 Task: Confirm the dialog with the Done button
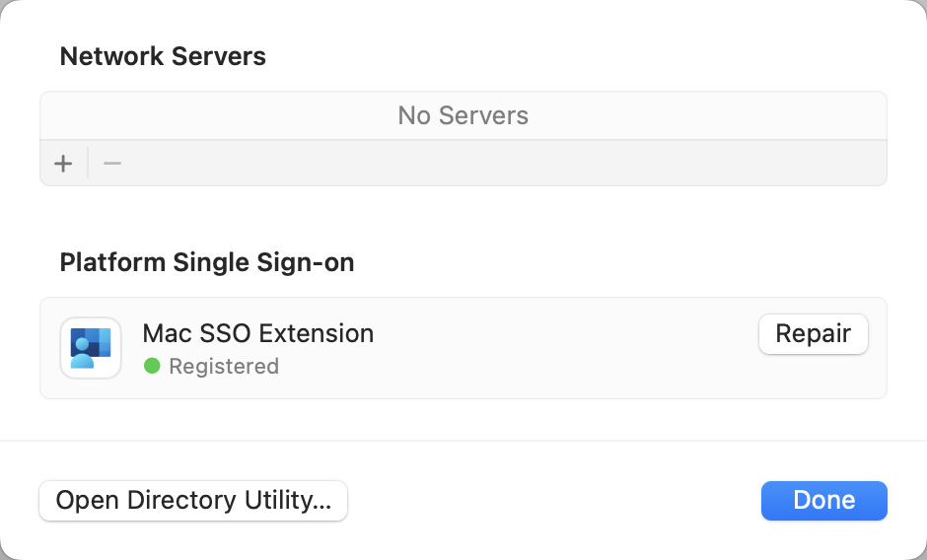tap(824, 501)
